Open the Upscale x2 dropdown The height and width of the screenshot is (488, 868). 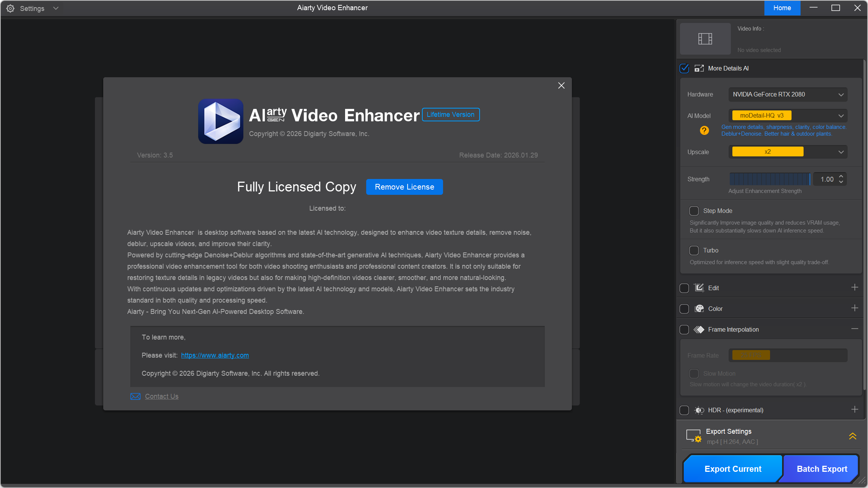click(x=788, y=152)
